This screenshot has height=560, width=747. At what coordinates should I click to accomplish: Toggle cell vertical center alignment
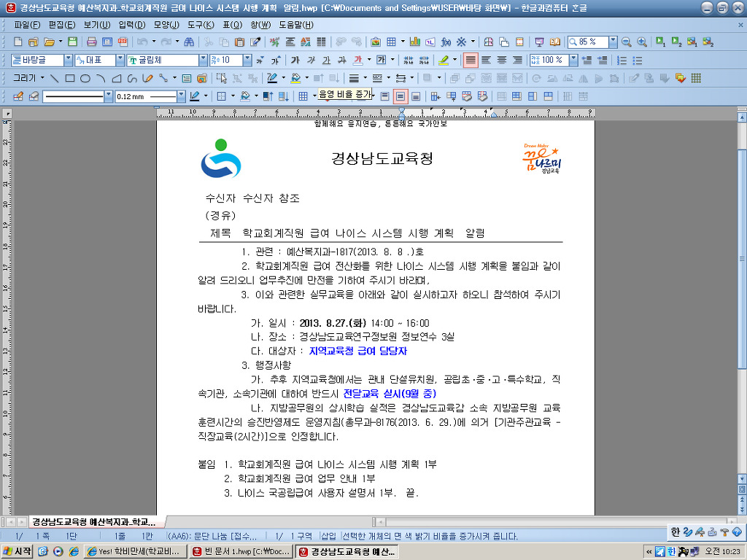(x=400, y=97)
